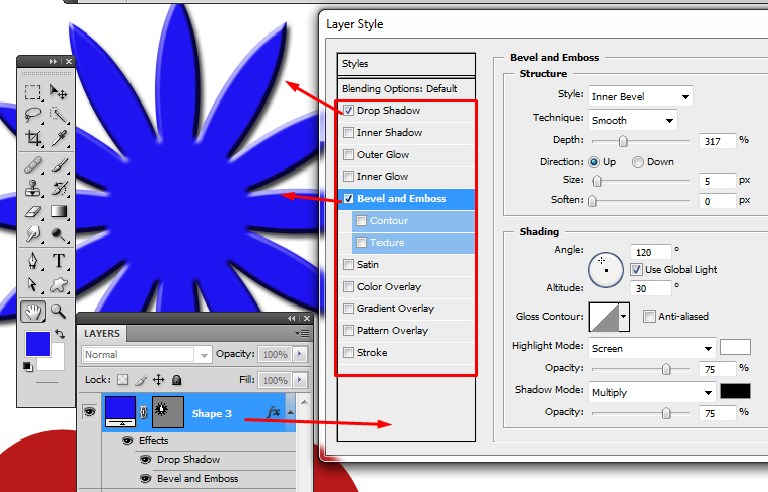Select the Up direction radio button
The width and height of the screenshot is (768, 492).
click(x=594, y=162)
